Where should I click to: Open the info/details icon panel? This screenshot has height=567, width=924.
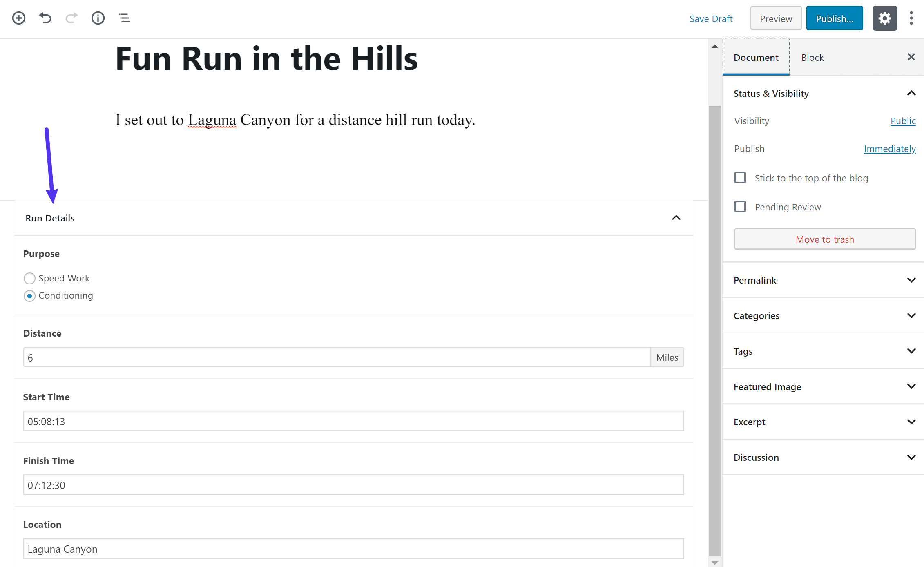[98, 18]
